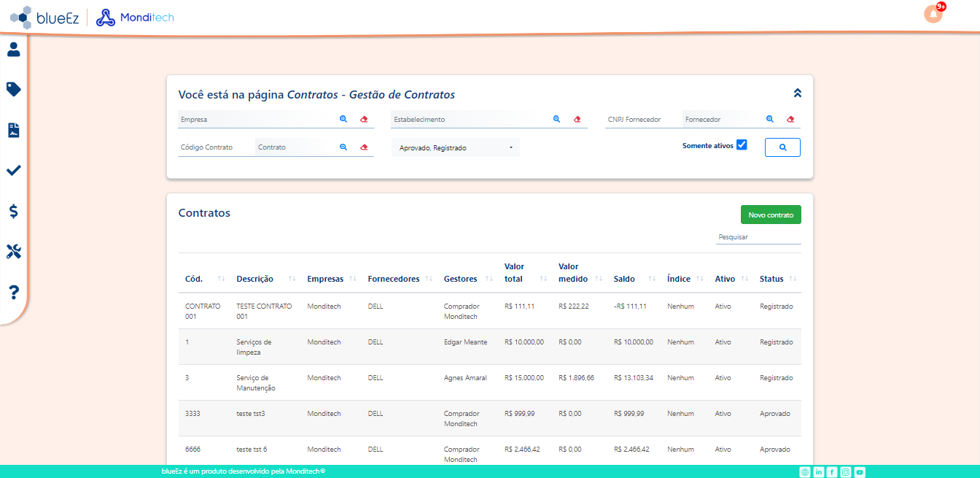Click the Empresa search magnifier icon

[343, 119]
